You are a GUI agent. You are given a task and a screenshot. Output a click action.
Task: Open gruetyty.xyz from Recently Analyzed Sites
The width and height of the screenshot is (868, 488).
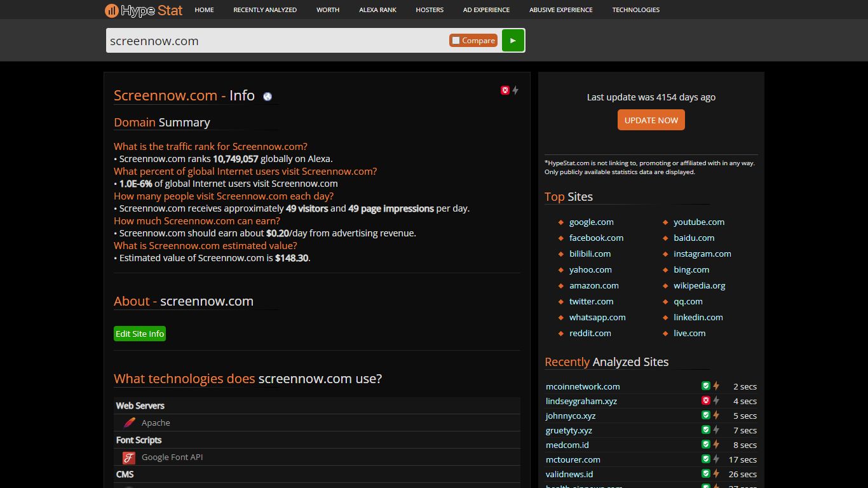point(569,430)
